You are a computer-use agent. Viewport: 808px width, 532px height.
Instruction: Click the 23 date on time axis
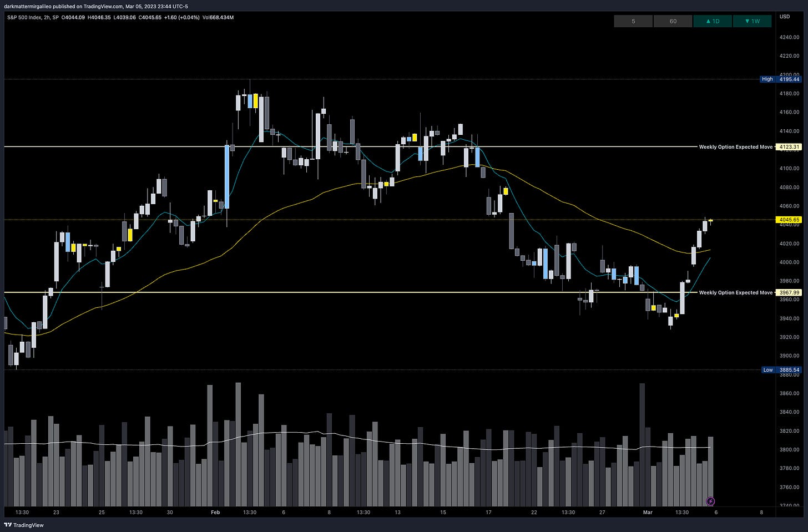[56, 513]
